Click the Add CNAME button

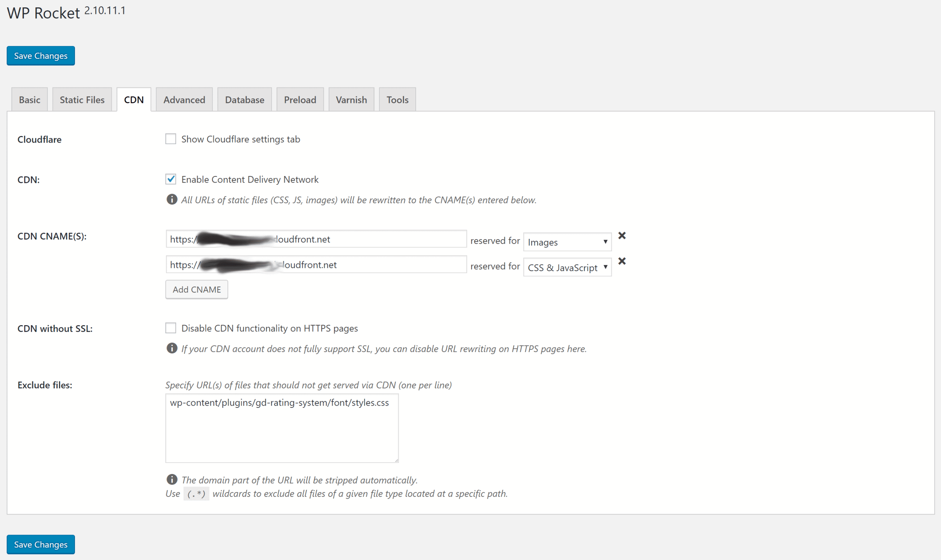(197, 290)
